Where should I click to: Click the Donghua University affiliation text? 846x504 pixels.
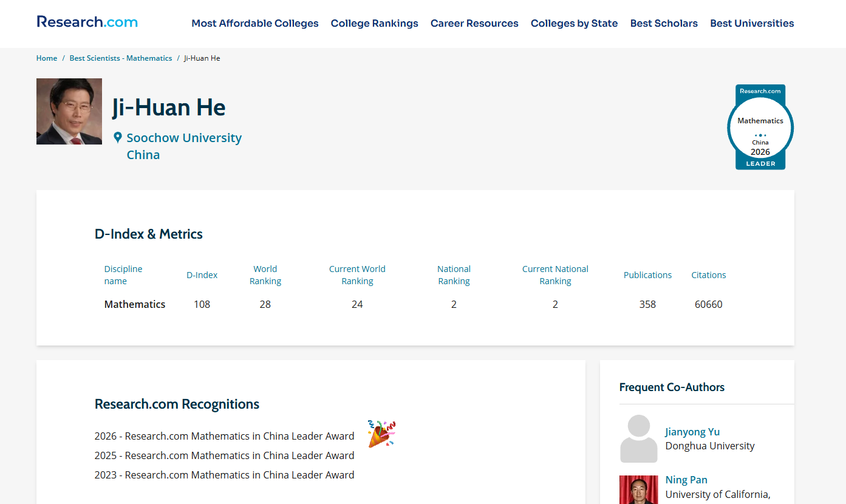pyautogui.click(x=710, y=446)
